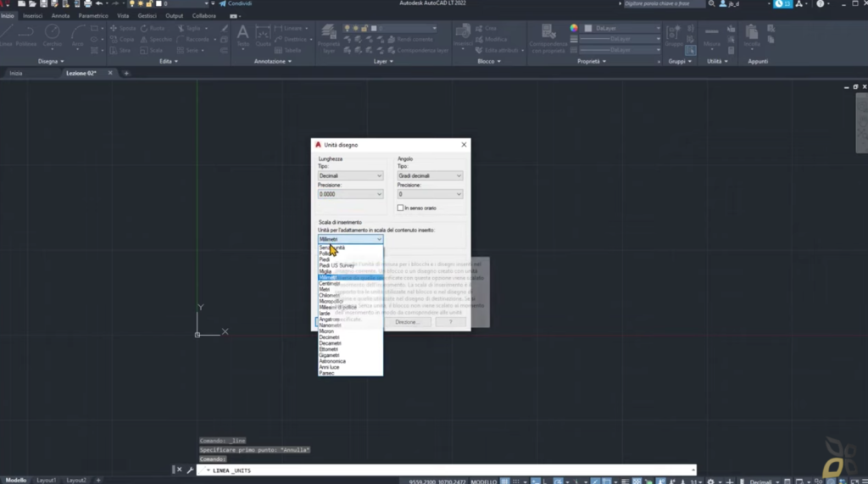Click the Stira stretch tool

click(120, 50)
